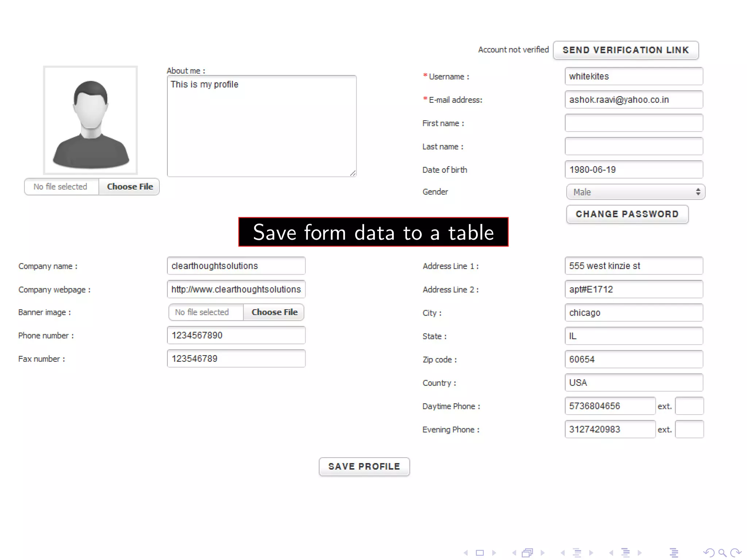Choose File for Banner image
747x560 pixels.
274,312
